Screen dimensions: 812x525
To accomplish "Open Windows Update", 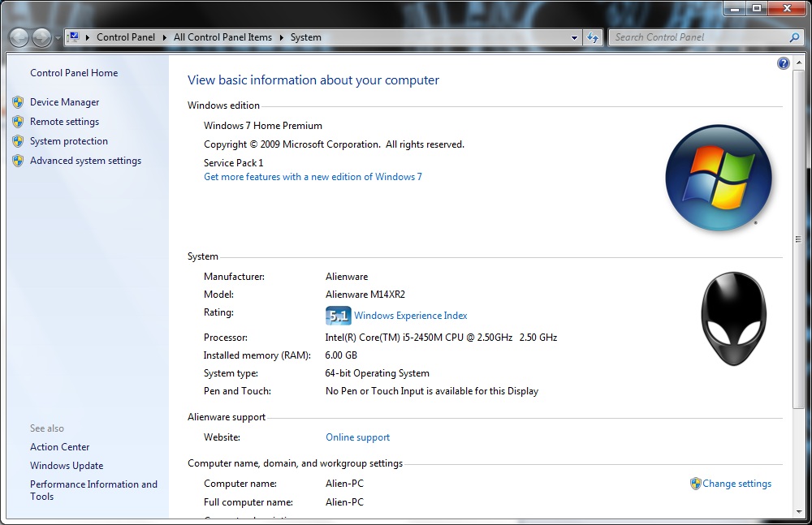I will coord(67,466).
